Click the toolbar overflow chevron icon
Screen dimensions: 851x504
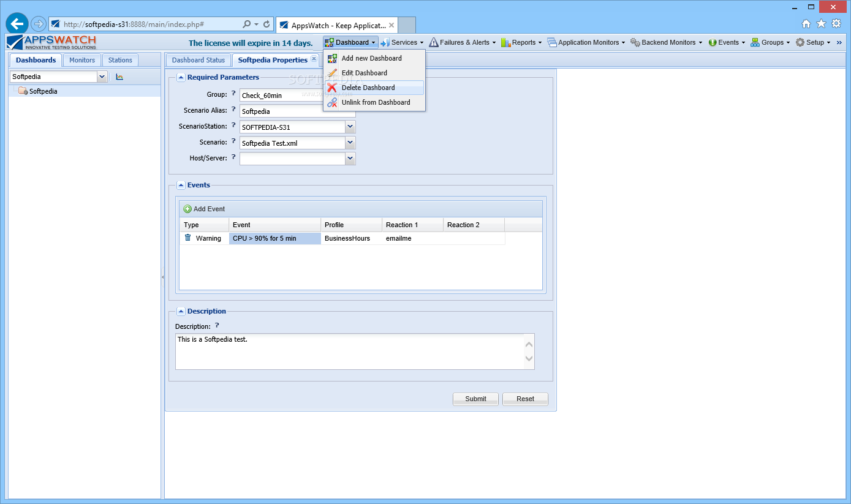(x=839, y=42)
